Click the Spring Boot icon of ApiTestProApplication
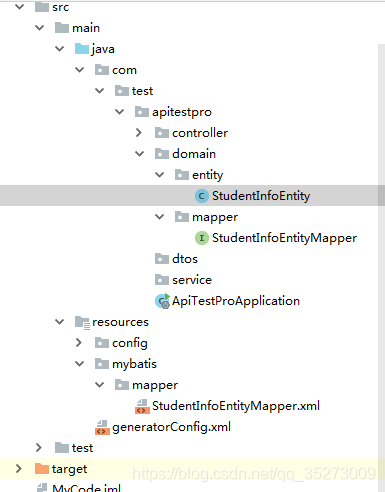This screenshot has width=385, height=492. click(163, 301)
